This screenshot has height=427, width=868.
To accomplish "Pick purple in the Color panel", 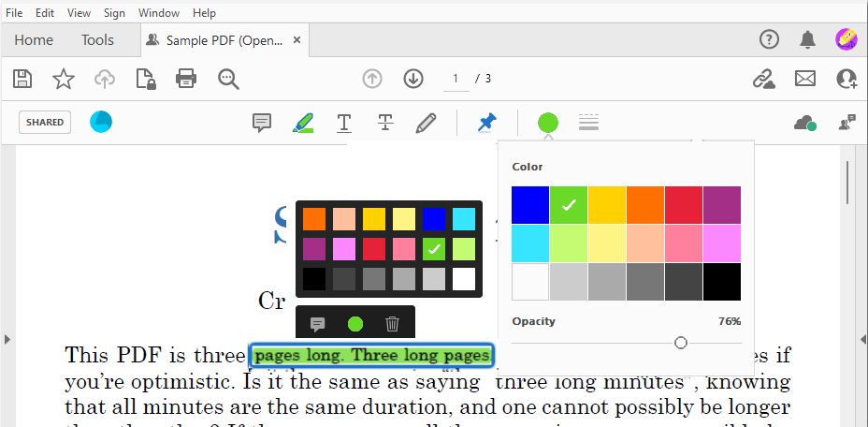I will pyautogui.click(x=722, y=205).
